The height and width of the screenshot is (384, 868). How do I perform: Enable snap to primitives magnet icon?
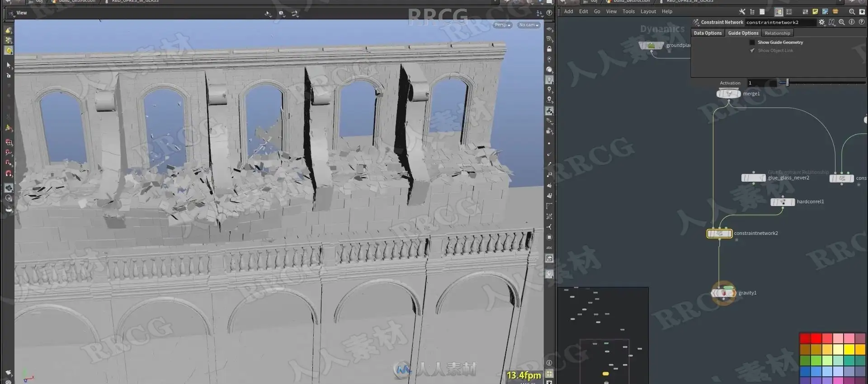coord(9,153)
